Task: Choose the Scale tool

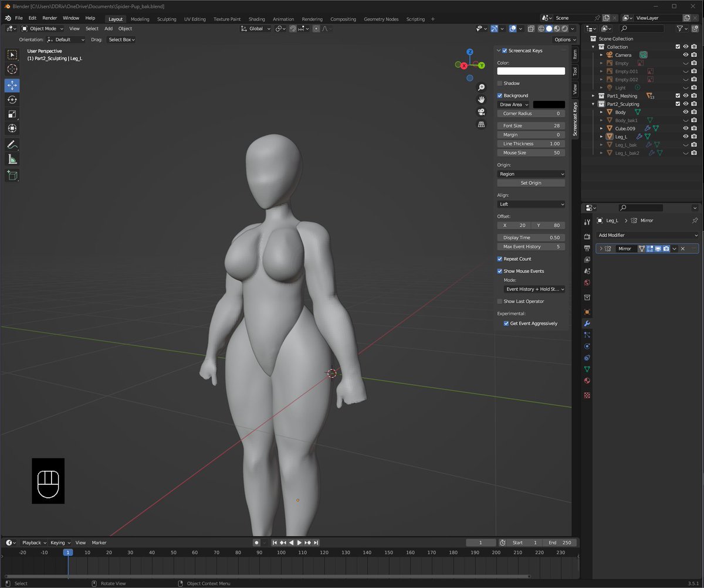Action: tap(12, 114)
